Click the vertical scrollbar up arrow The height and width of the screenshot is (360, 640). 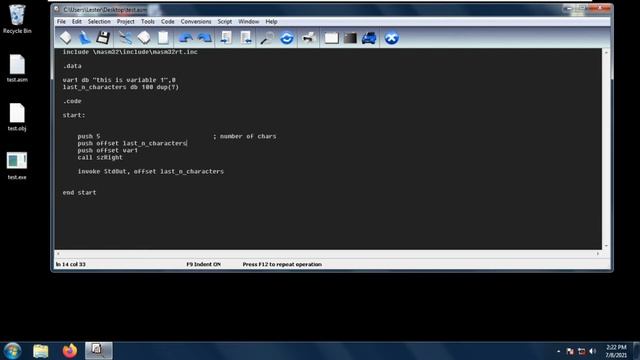[x=606, y=53]
